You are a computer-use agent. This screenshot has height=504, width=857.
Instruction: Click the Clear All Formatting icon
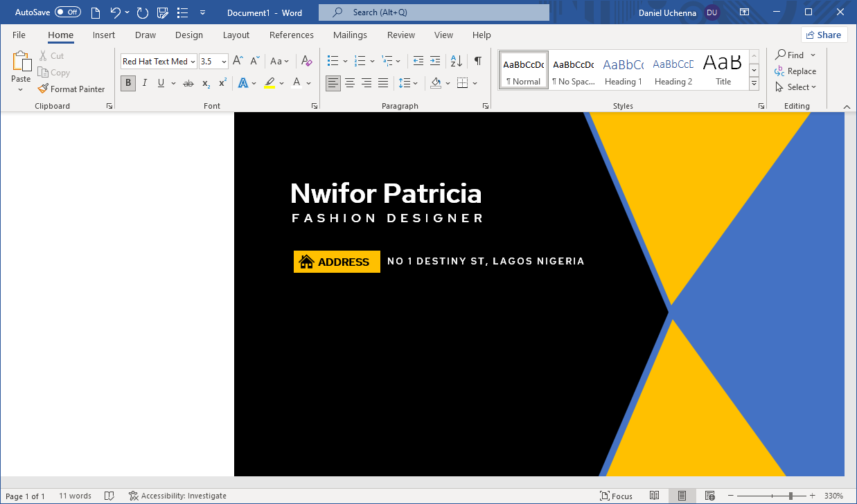point(307,61)
